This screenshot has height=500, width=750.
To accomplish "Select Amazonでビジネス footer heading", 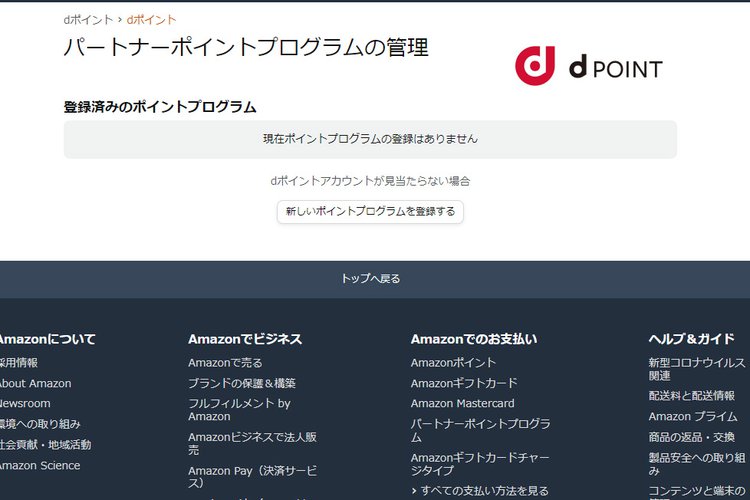I will pos(245,339).
